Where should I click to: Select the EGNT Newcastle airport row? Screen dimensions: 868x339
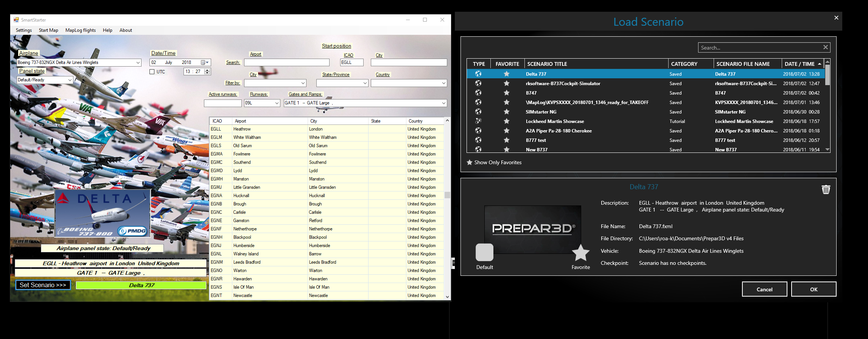[327, 295]
